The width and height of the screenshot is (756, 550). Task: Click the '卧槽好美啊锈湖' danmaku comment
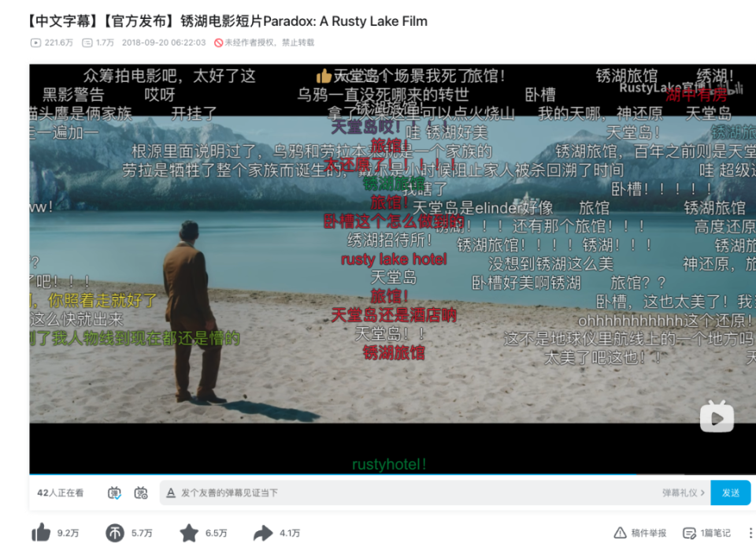(x=526, y=283)
